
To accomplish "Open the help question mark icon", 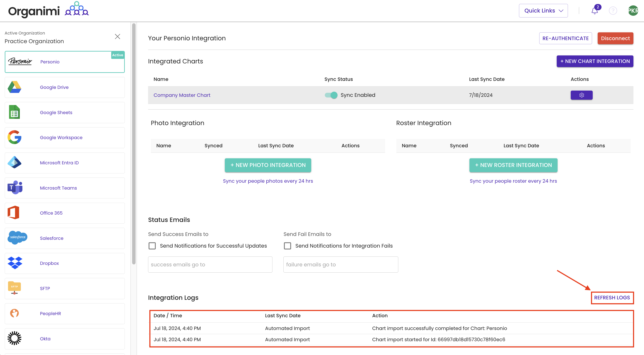I will point(613,11).
